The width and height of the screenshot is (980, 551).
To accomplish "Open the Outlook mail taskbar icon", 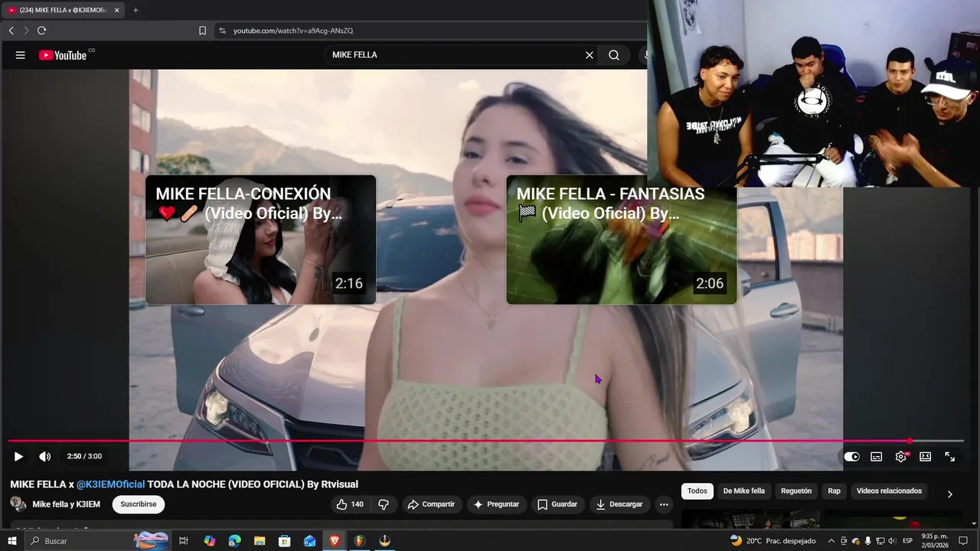I will (309, 541).
